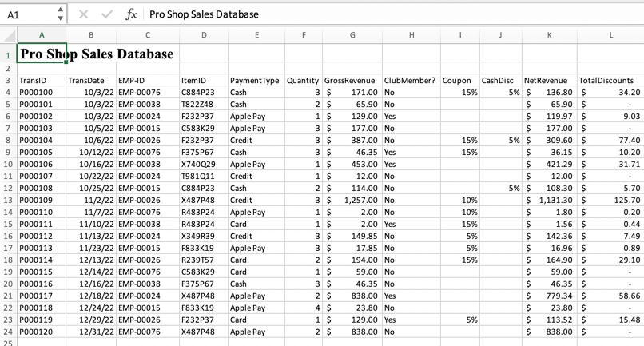Viewport: 644px width, 346px height.
Task: Click the Name Box stepper arrows
Action: click(61, 14)
